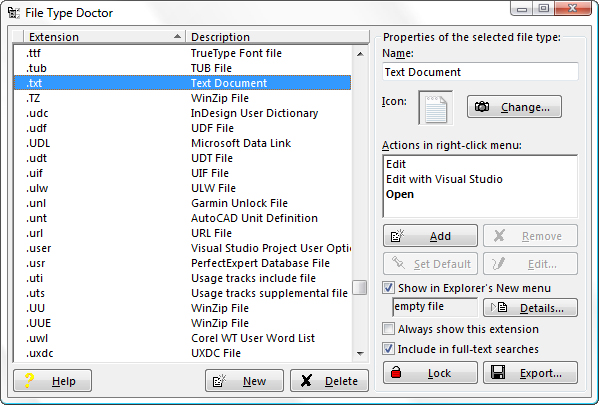Select the .UDL Microsoft Data Link row

[182, 143]
